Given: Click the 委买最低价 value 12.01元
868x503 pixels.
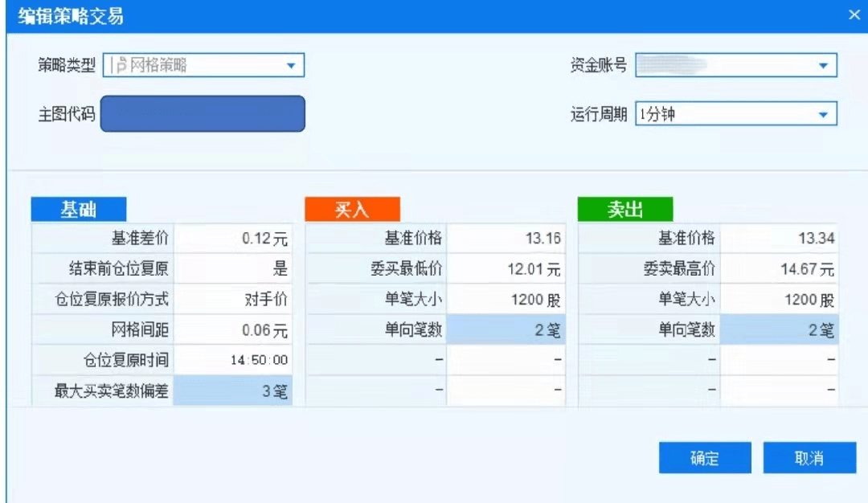Looking at the screenshot, I should [x=506, y=268].
